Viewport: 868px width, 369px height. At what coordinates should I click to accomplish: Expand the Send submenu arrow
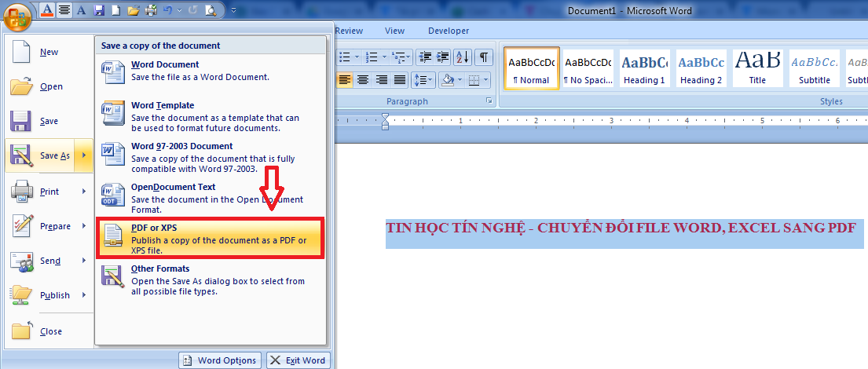pyautogui.click(x=84, y=261)
